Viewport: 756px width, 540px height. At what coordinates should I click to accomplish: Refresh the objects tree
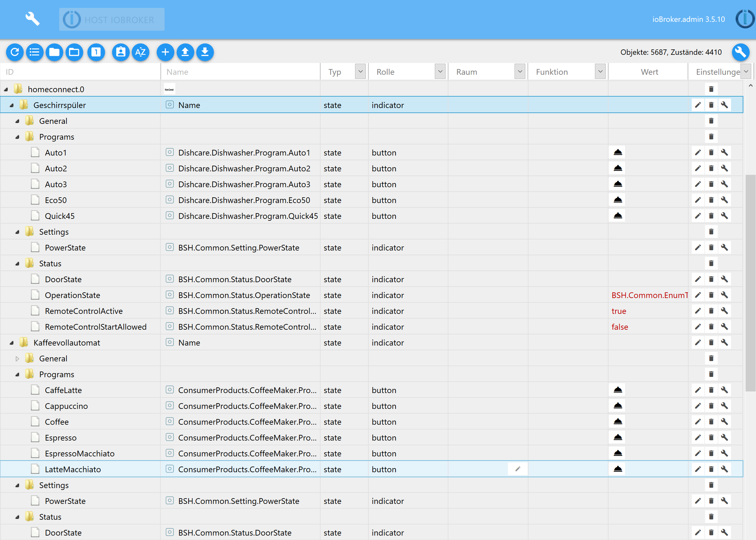tap(15, 52)
